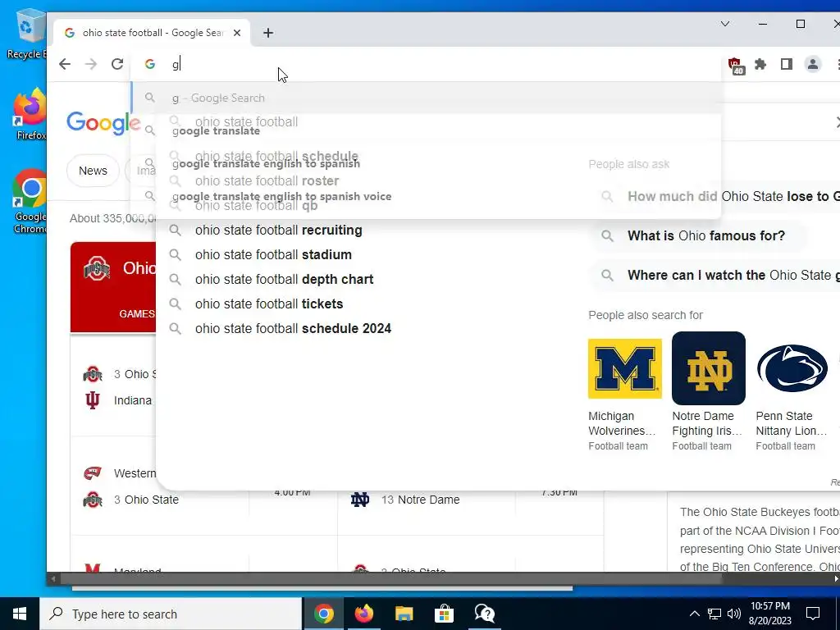Select suggestion 'ohio state football tickets'
The image size is (840, 630).
[x=269, y=304]
